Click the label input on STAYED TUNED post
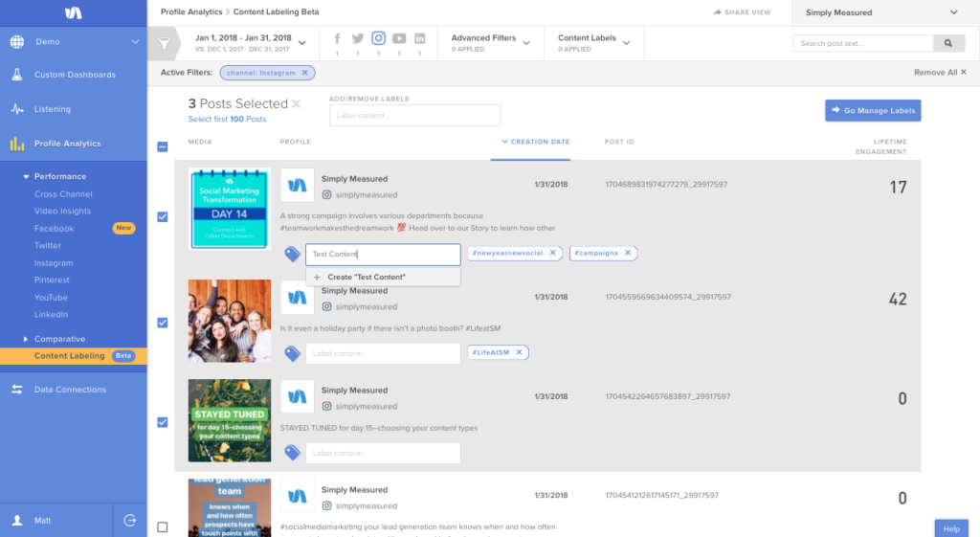 (x=383, y=453)
